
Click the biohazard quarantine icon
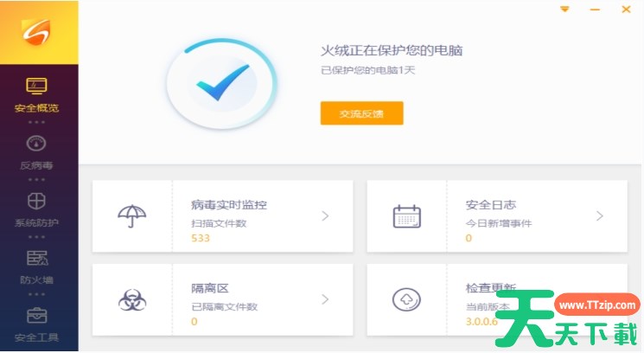[132, 299]
